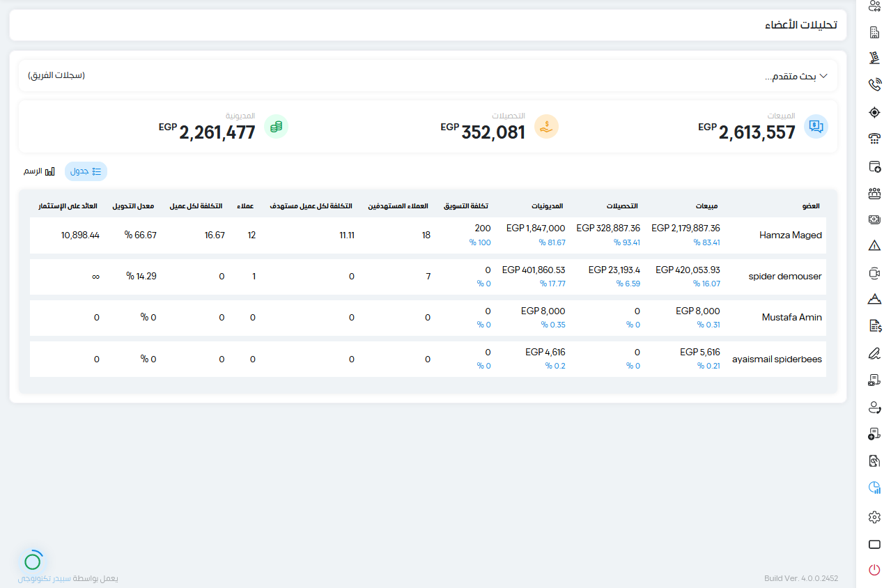This screenshot has width=891, height=588.
Task: Open the rotating mobile phone sidebar icon
Action: click(875, 461)
